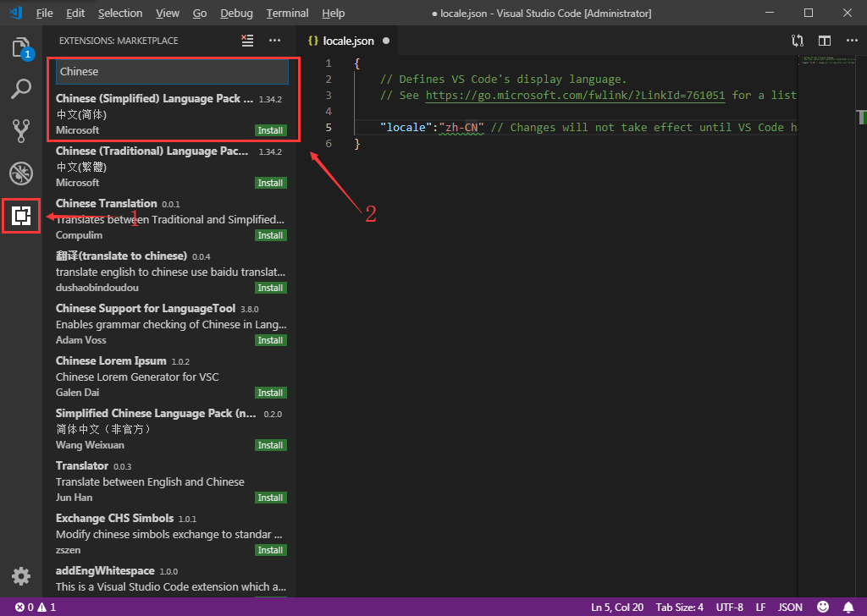The height and width of the screenshot is (616, 867).
Task: Open Settings via the gear icon
Action: tap(20, 575)
